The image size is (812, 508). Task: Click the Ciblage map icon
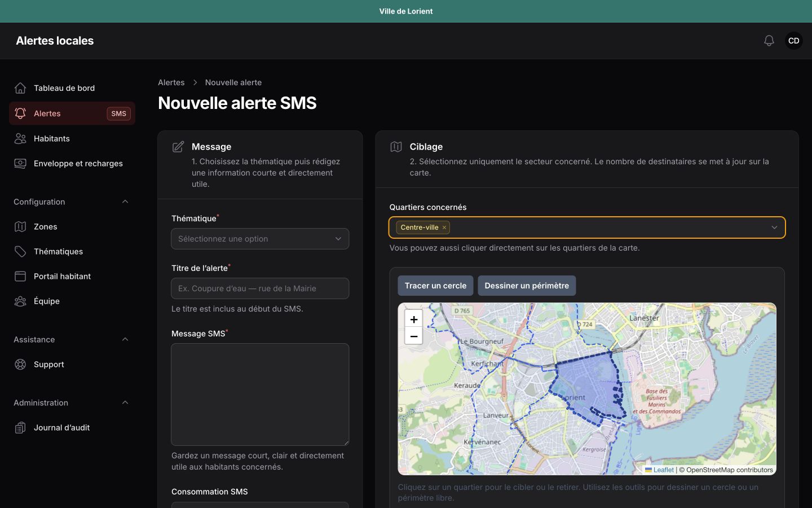[396, 147]
